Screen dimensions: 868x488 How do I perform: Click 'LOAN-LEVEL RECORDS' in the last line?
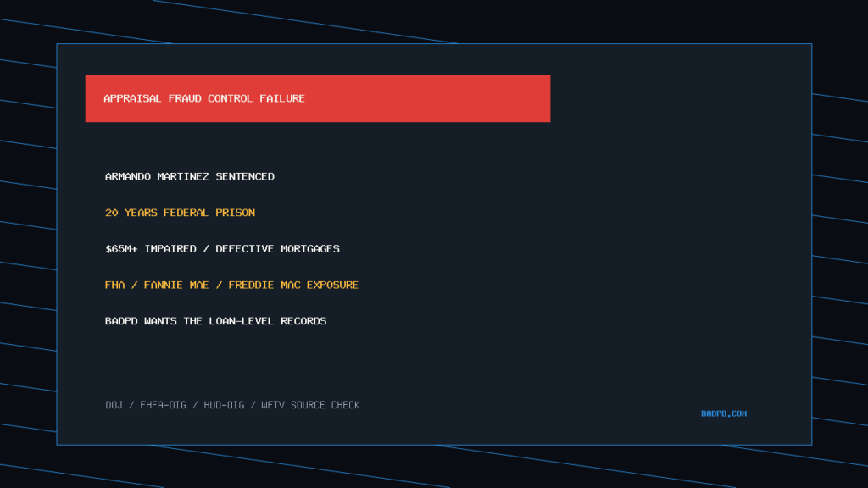(267, 321)
